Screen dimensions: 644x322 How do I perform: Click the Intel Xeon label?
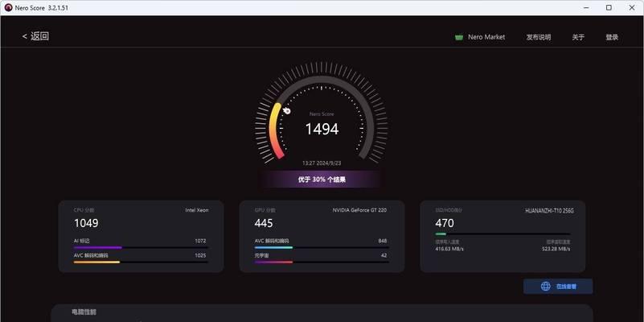tap(197, 210)
